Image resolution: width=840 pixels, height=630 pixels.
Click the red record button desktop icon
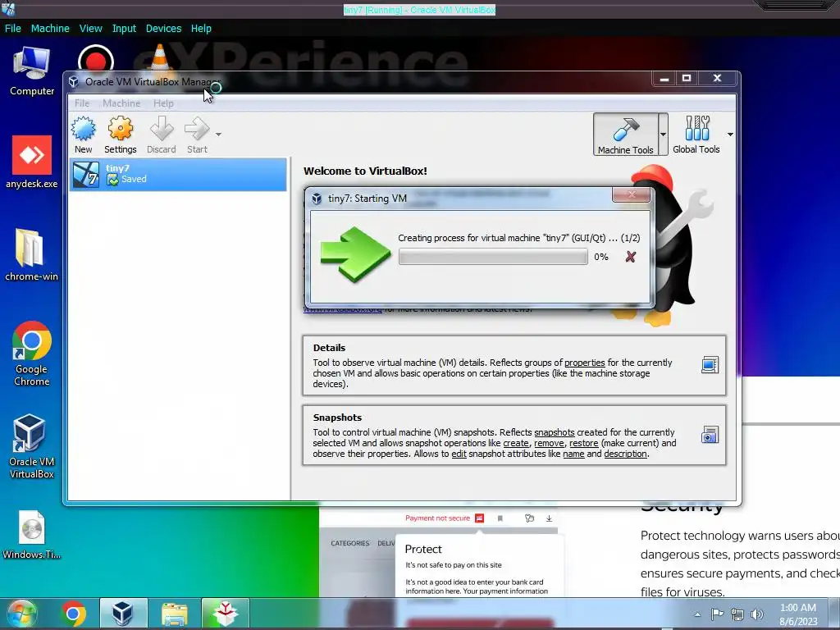click(x=96, y=59)
